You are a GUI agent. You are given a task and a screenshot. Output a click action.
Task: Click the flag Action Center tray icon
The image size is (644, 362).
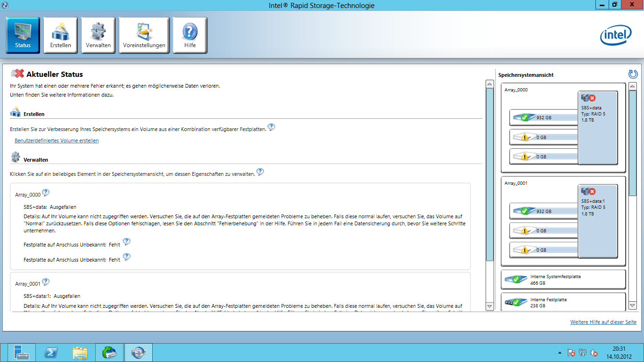571,353
